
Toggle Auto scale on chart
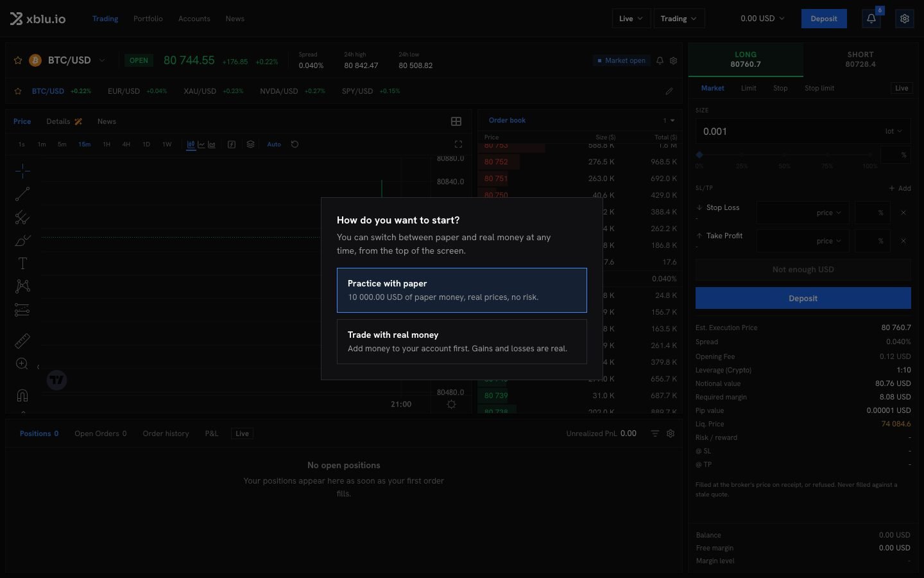(x=274, y=144)
